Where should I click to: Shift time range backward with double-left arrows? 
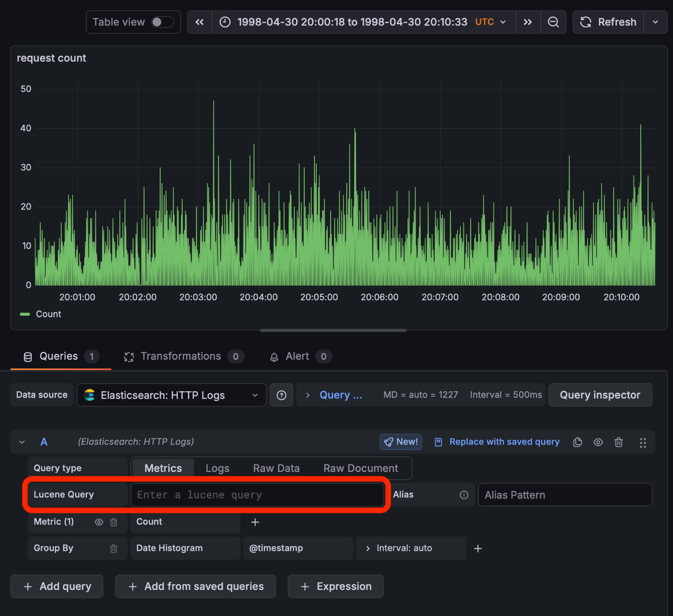pos(200,22)
